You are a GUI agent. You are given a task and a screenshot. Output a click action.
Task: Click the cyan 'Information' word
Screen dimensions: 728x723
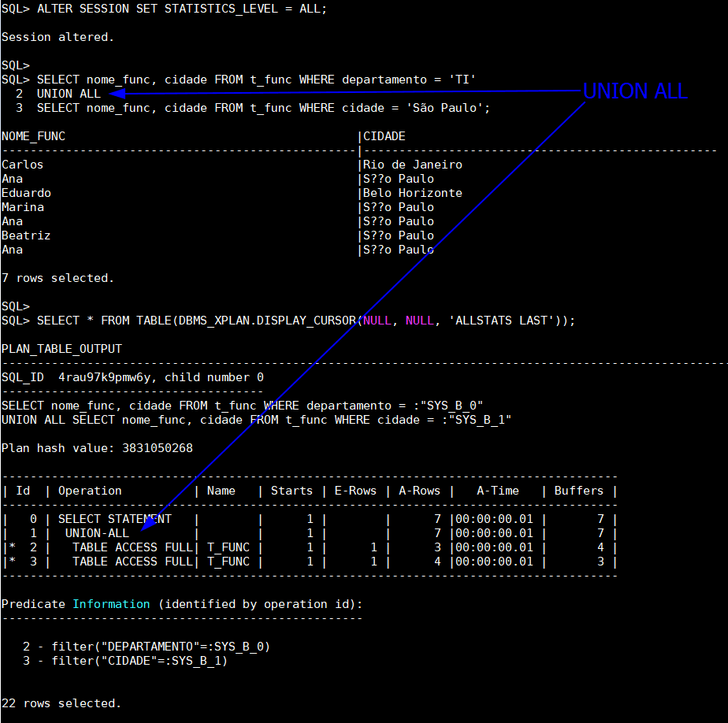[111, 604]
